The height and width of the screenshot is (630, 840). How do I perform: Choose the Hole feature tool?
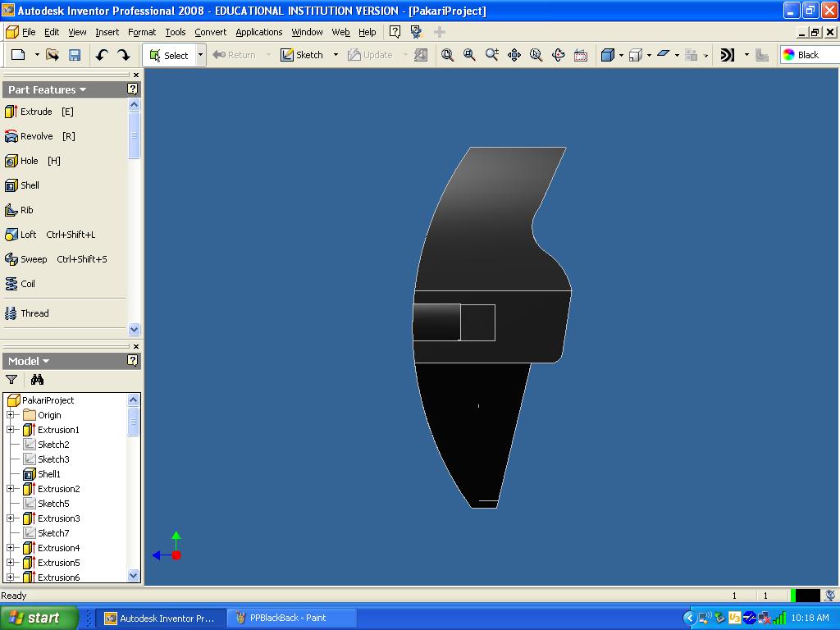pyautogui.click(x=30, y=161)
